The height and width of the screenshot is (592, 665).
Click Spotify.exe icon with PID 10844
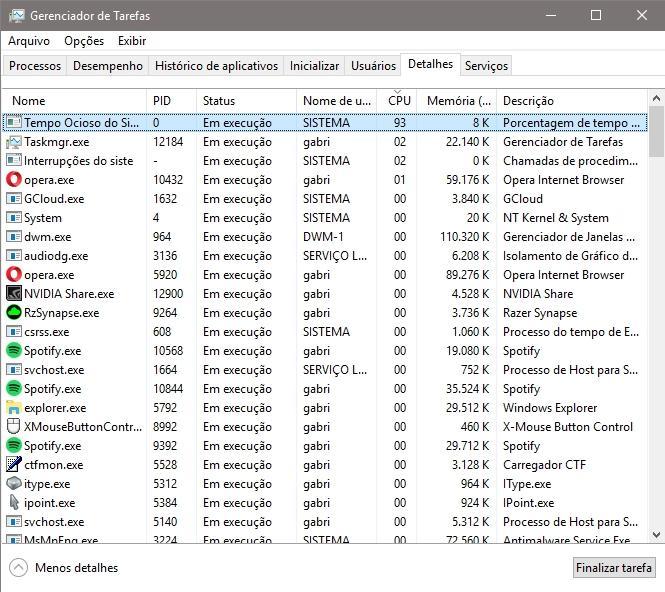click(14, 389)
